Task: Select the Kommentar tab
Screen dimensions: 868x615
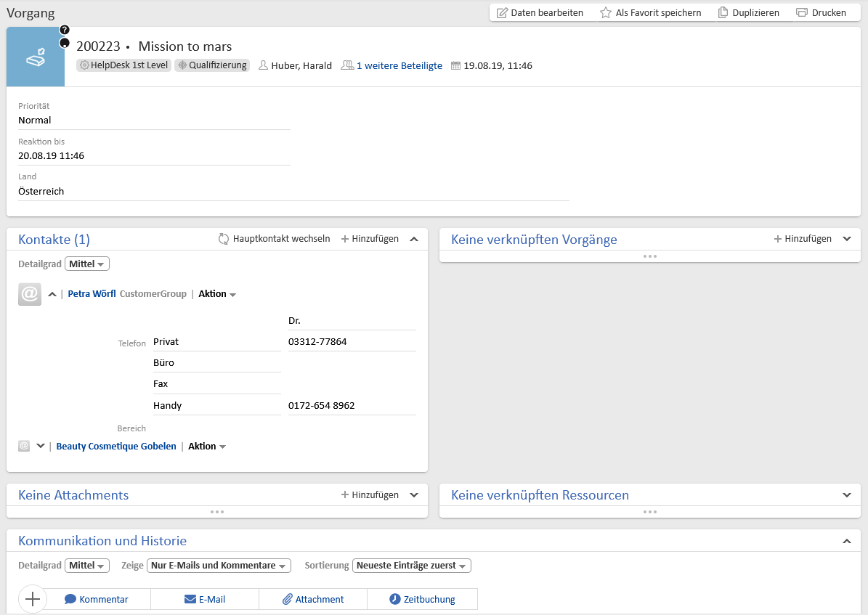Action: pyautogui.click(x=97, y=599)
